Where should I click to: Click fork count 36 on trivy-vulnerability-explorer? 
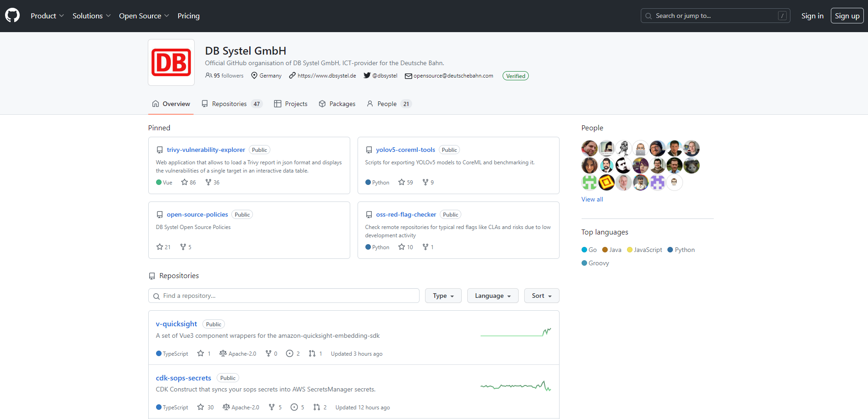(213, 182)
